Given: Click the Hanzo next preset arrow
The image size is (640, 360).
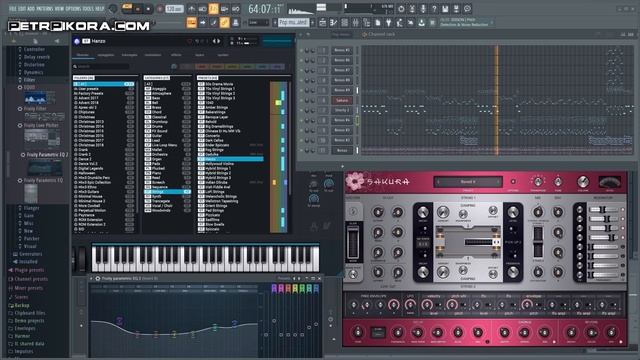Looking at the screenshot, I should click(x=219, y=41).
